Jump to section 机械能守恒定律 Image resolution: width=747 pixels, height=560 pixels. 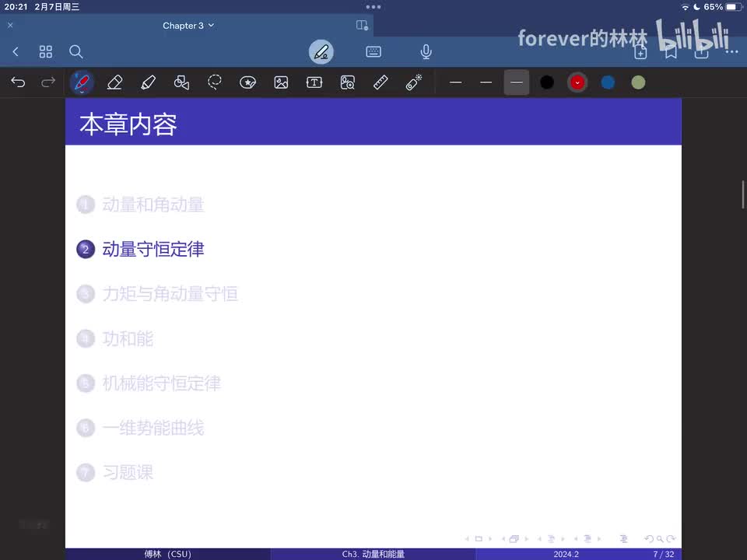[162, 383]
